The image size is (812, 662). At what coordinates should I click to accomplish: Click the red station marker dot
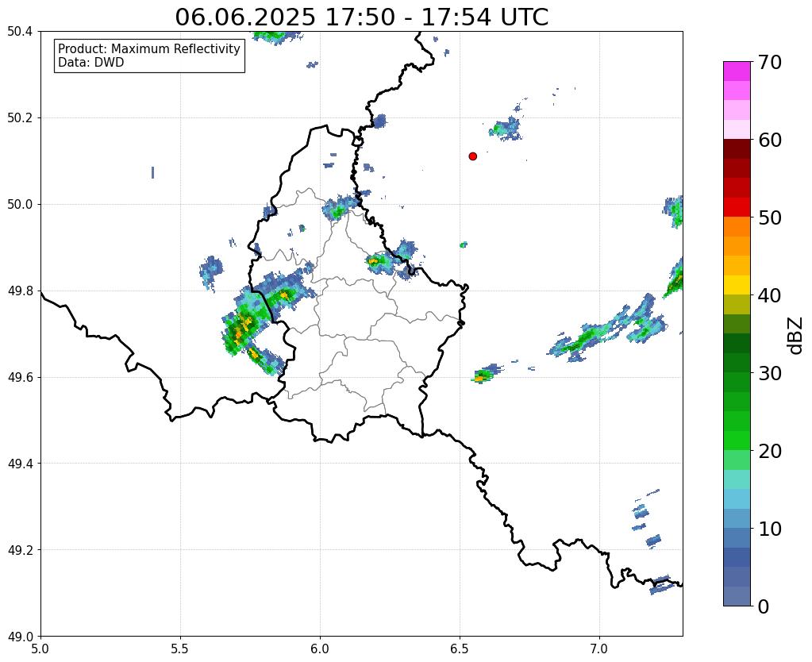click(x=472, y=156)
